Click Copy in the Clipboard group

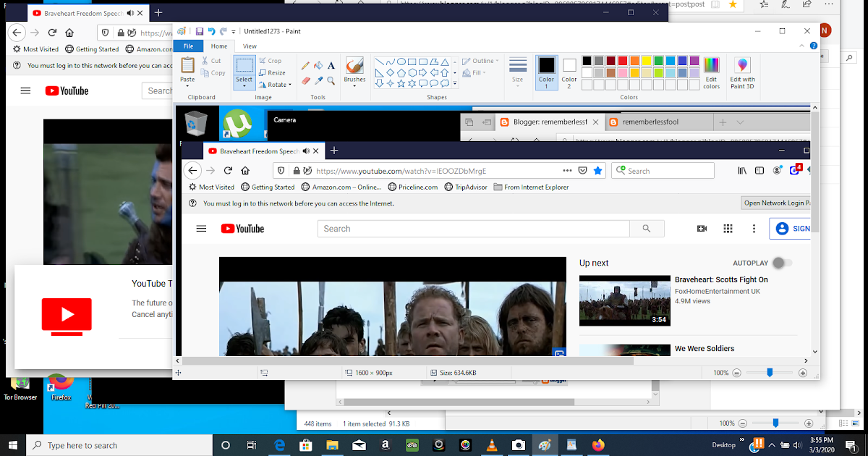click(x=213, y=73)
